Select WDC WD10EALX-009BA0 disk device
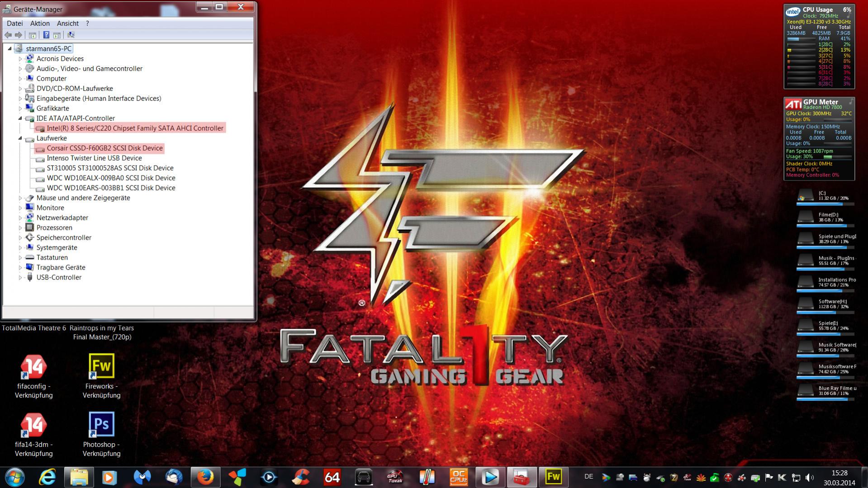Image resolution: width=868 pixels, height=488 pixels. 111,178
